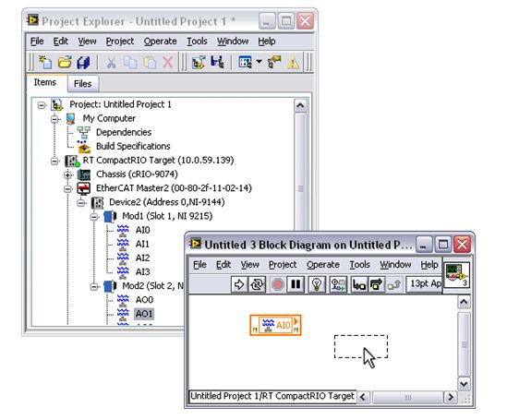Switch to the Files tab
The image size is (507, 420).
click(x=83, y=84)
